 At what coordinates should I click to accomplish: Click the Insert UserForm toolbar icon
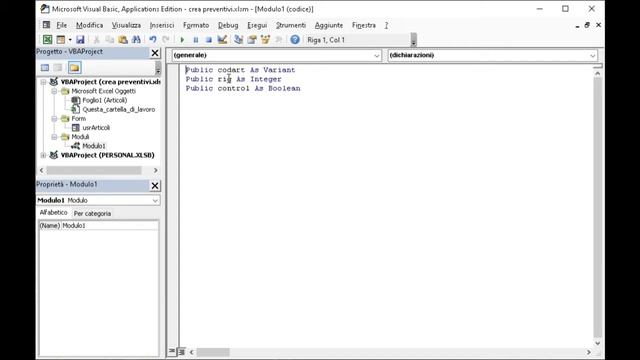pyautogui.click(x=60, y=40)
